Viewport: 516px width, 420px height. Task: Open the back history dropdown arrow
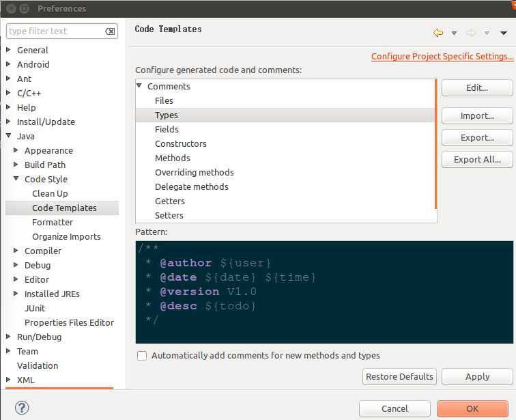(x=454, y=33)
